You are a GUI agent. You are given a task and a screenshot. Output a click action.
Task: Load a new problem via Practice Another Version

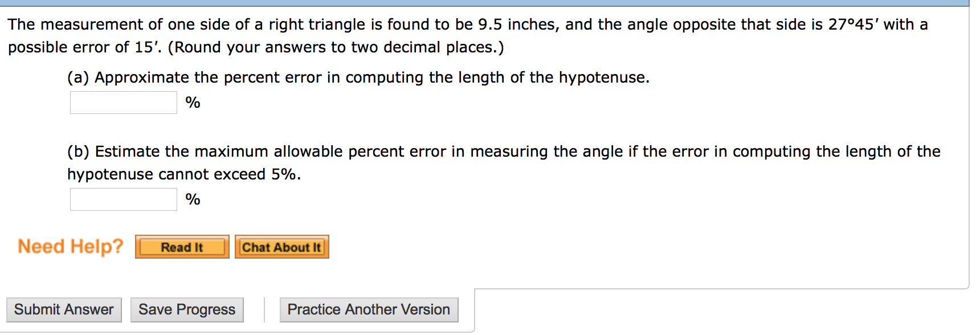pos(369,309)
